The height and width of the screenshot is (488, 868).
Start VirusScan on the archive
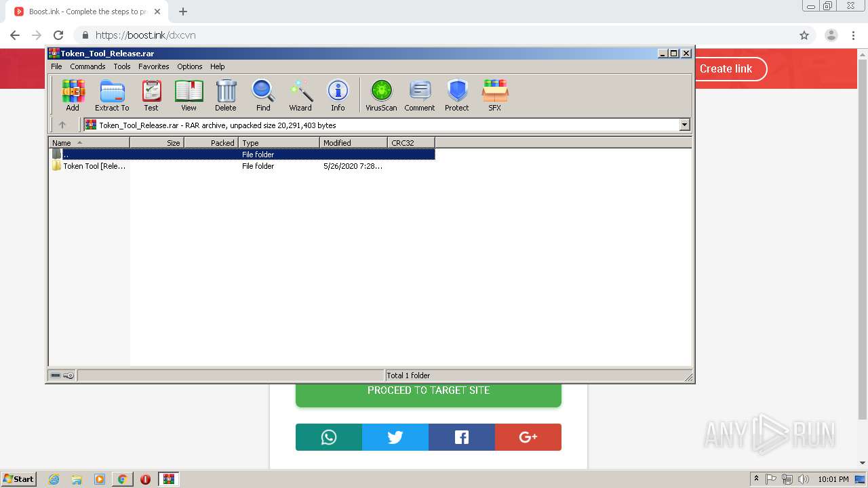point(381,95)
